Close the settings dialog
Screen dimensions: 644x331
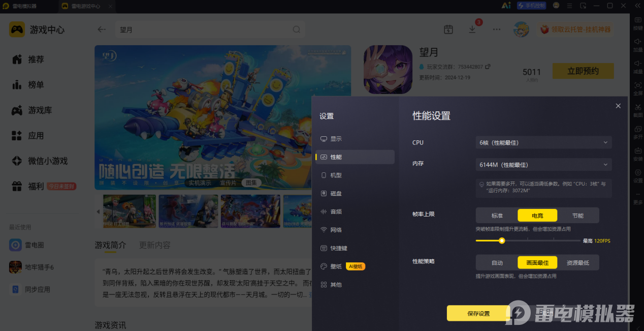[x=618, y=106]
